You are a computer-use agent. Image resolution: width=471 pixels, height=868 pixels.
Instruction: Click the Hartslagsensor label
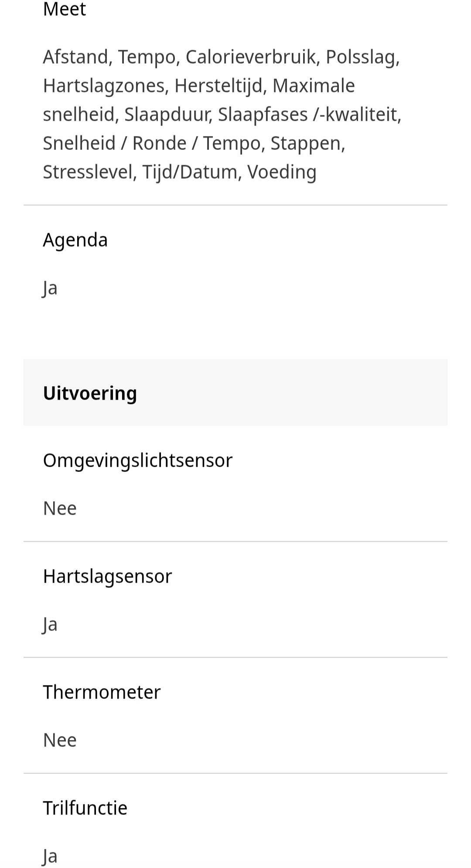107,576
